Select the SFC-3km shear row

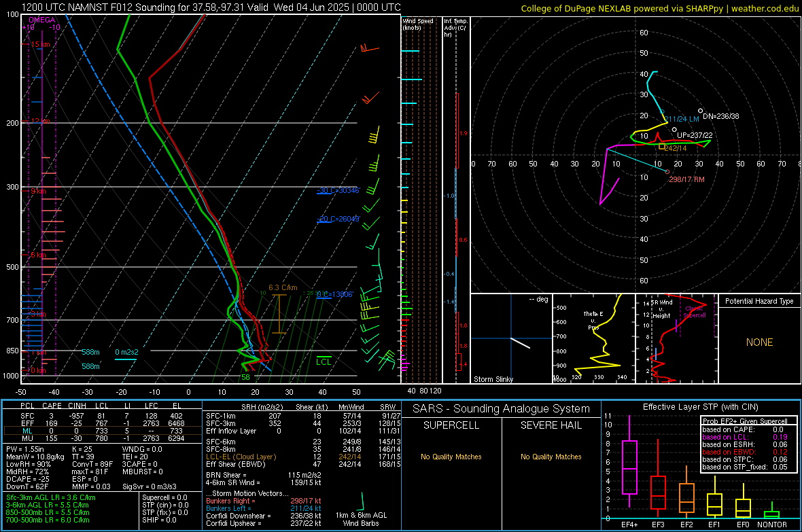pos(303,423)
